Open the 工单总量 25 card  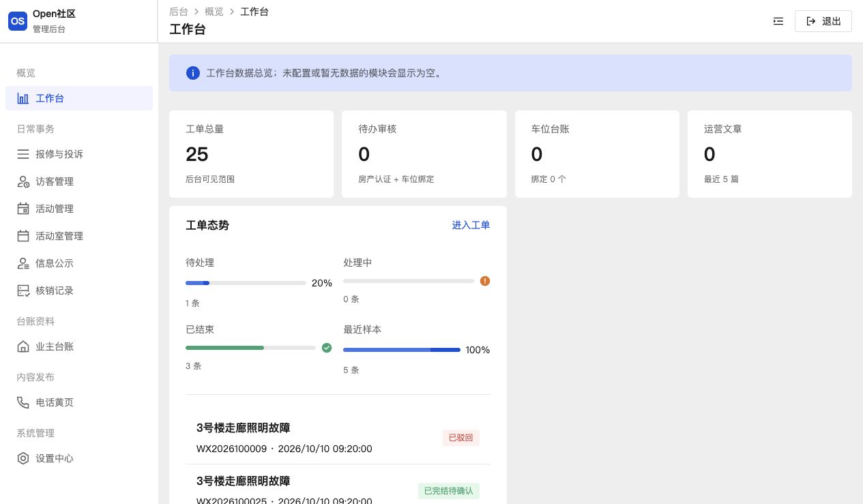251,154
